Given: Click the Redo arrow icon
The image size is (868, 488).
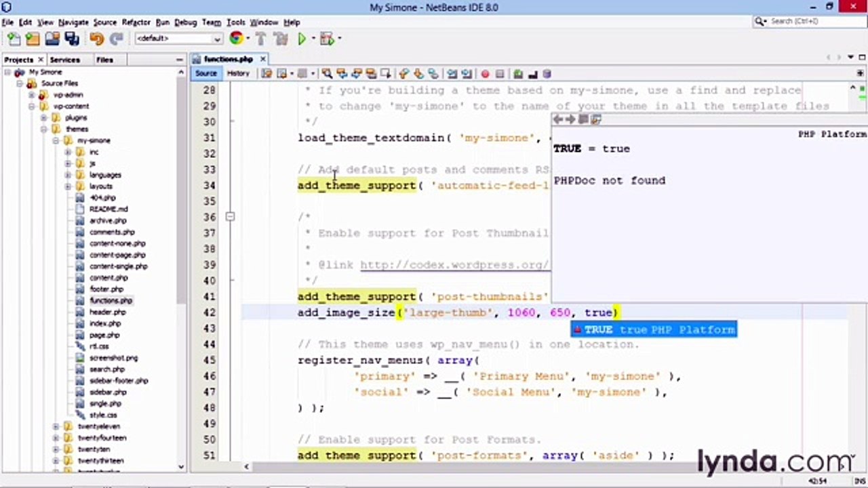Looking at the screenshot, I should click(116, 39).
